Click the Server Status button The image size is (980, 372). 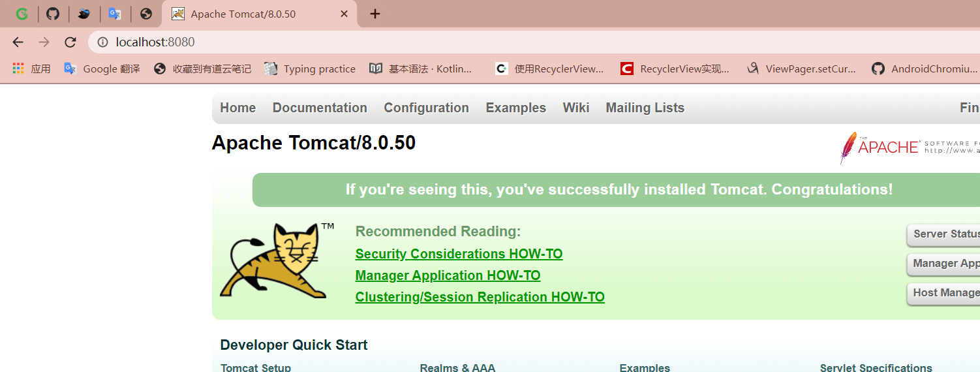943,234
